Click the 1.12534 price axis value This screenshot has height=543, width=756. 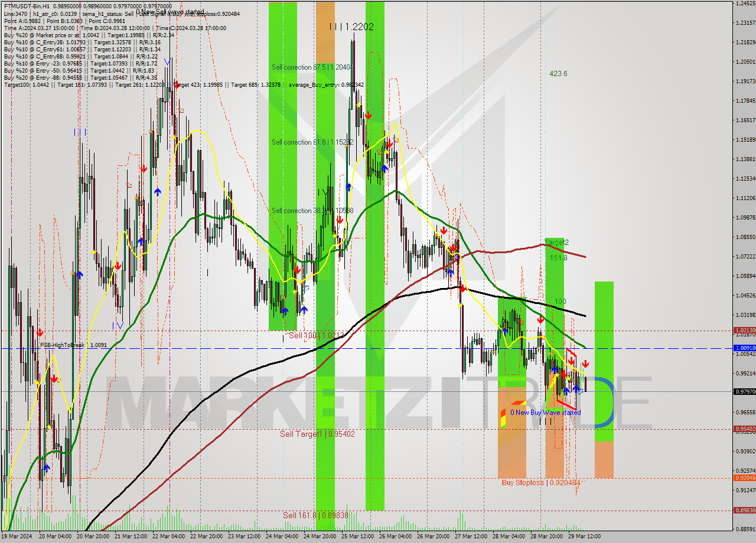[745, 178]
